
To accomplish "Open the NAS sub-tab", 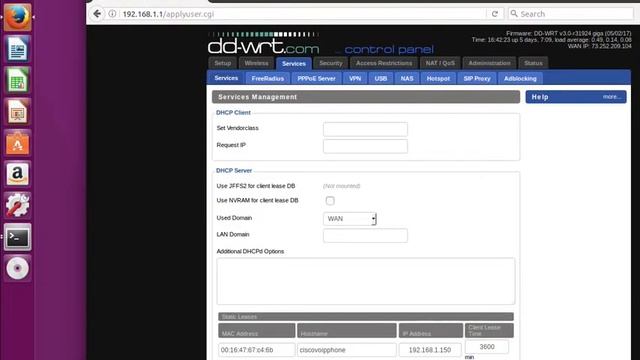I will click(407, 78).
